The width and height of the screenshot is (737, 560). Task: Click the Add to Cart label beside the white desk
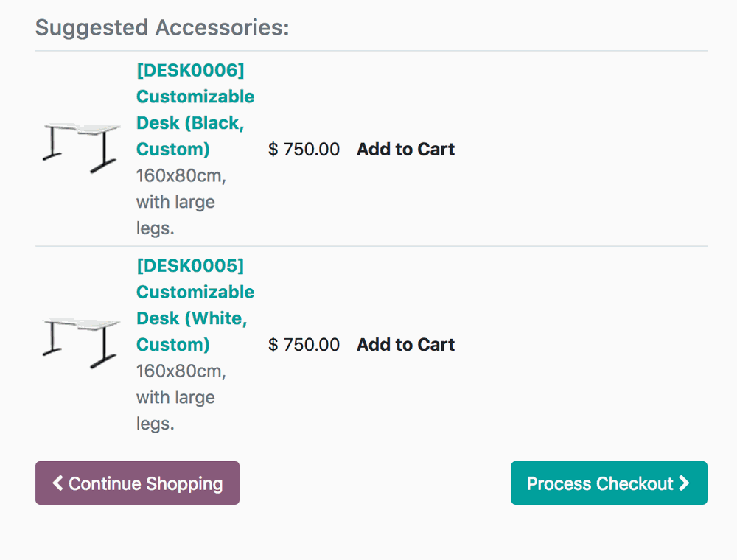pos(405,344)
